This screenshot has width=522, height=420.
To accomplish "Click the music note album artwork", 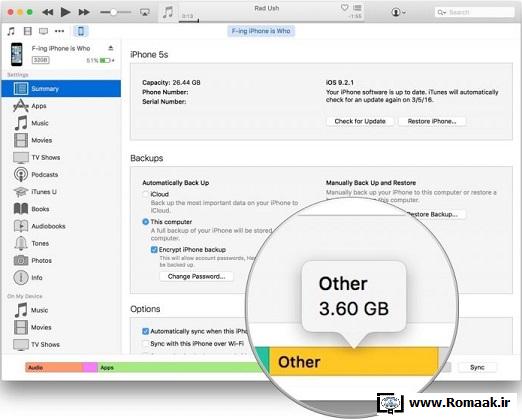I will click(x=168, y=13).
